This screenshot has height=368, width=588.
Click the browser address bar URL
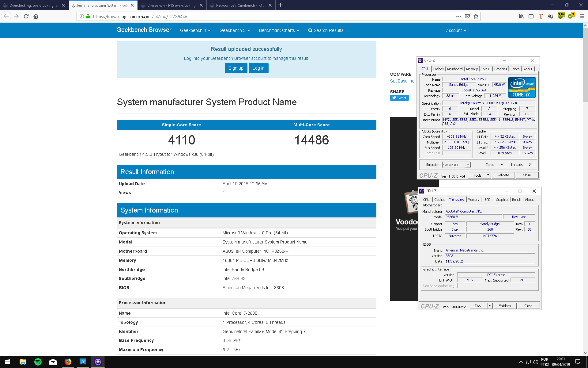click(140, 17)
